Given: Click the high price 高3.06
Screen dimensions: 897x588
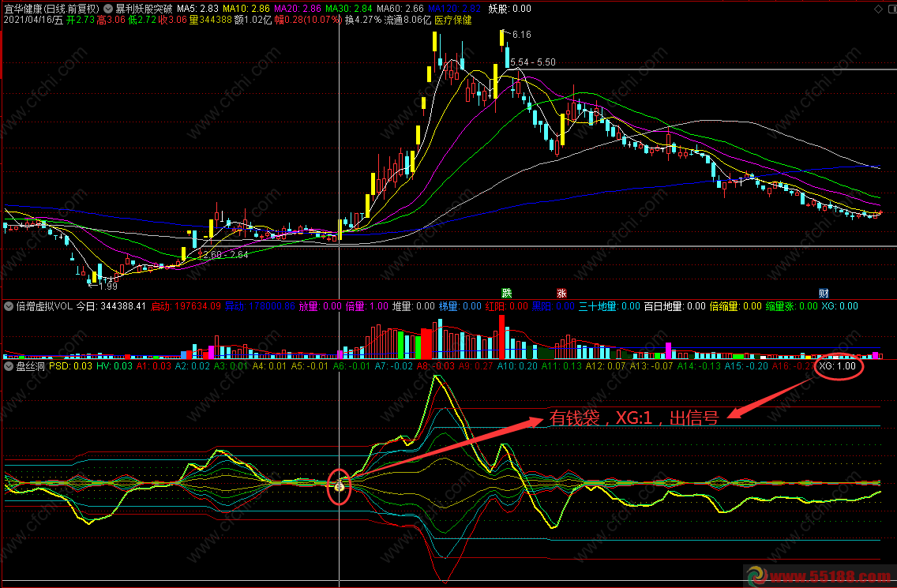Looking at the screenshot, I should click(x=111, y=20).
